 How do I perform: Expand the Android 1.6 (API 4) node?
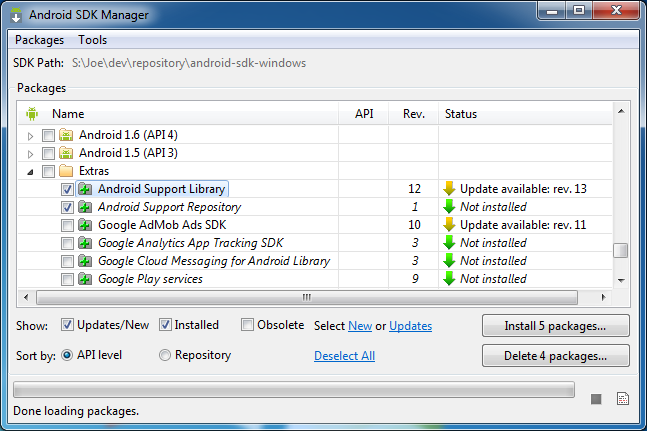(31, 135)
